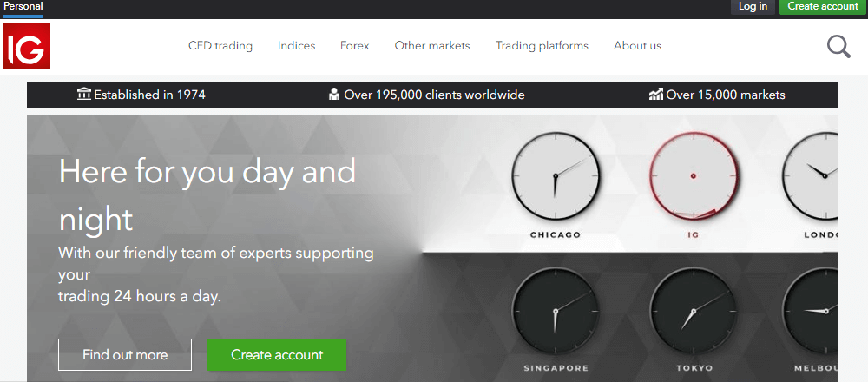The height and width of the screenshot is (382, 868).
Task: Click the Singapore clock face
Action: 556,313
